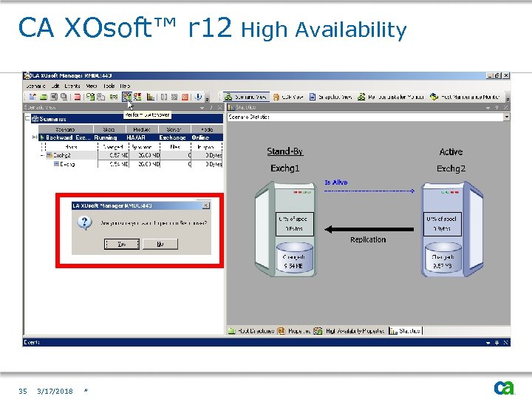Screen dimensions: 532x399
Task: Open Events panel dropdown arrow
Action: click(488, 343)
